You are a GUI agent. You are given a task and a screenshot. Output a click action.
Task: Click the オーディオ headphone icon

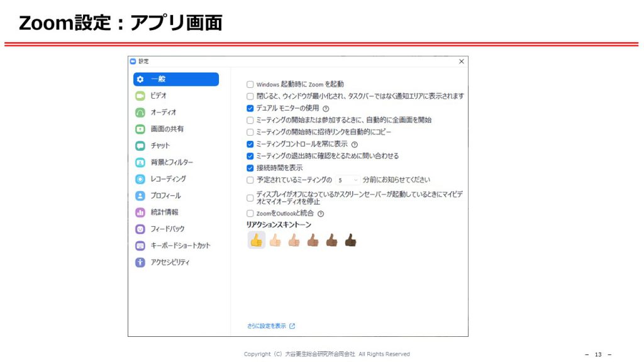point(140,112)
